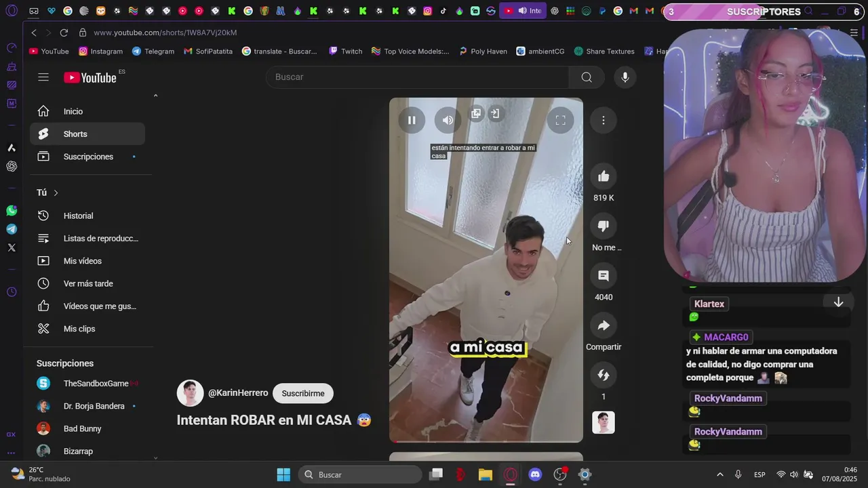Open the Twitch bookmark

tap(345, 52)
